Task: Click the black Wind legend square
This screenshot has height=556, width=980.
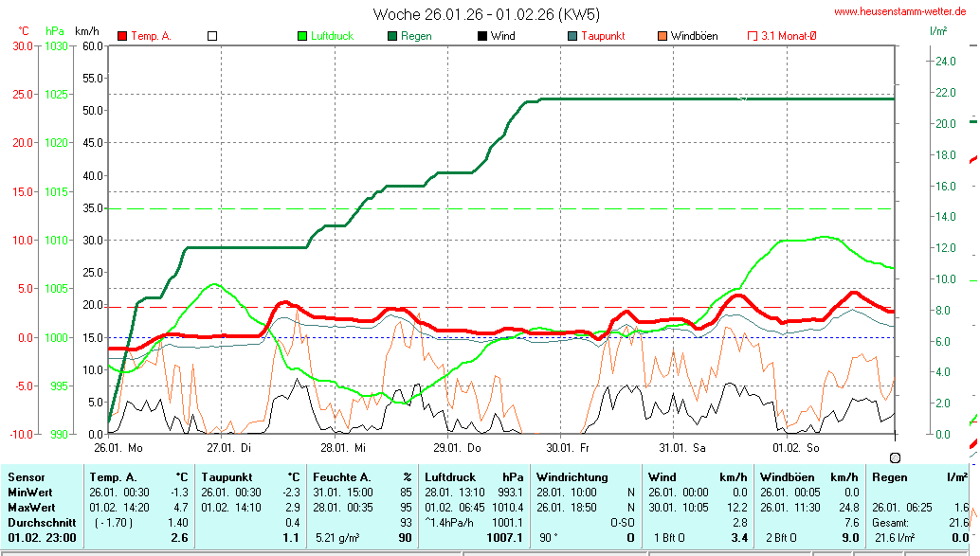Action: point(482,36)
